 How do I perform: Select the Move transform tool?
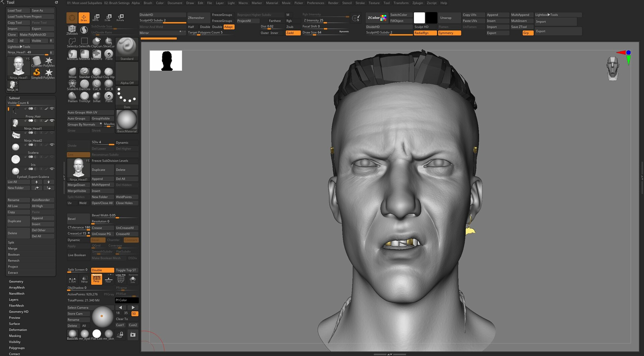[96, 17]
